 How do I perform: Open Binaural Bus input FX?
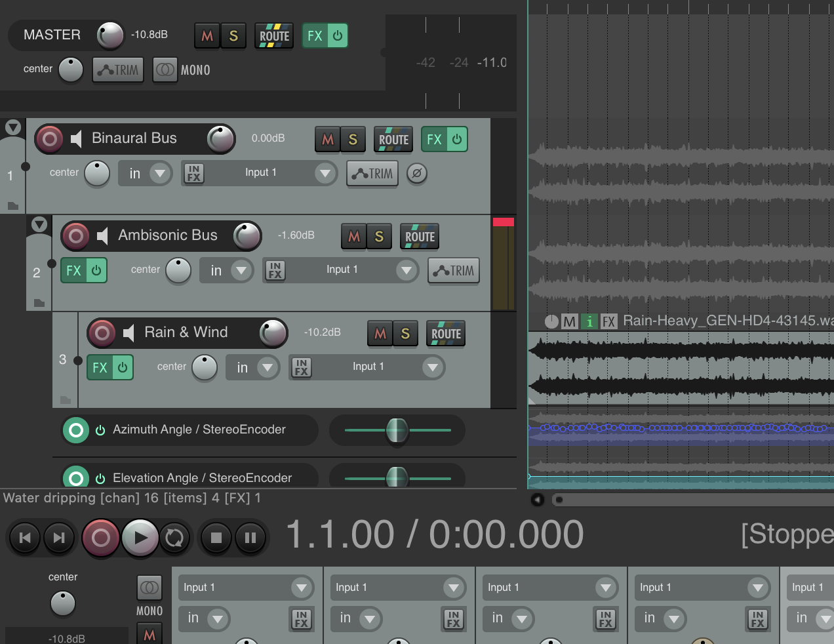[194, 173]
